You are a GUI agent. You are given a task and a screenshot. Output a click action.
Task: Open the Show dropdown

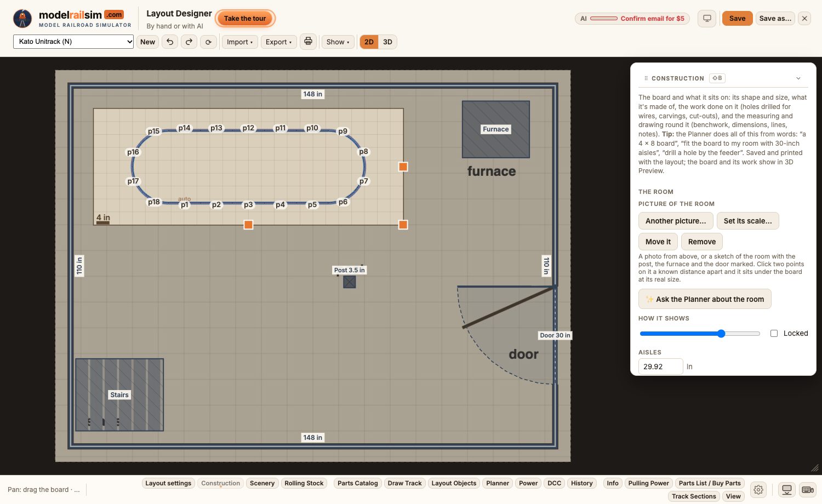tap(338, 42)
